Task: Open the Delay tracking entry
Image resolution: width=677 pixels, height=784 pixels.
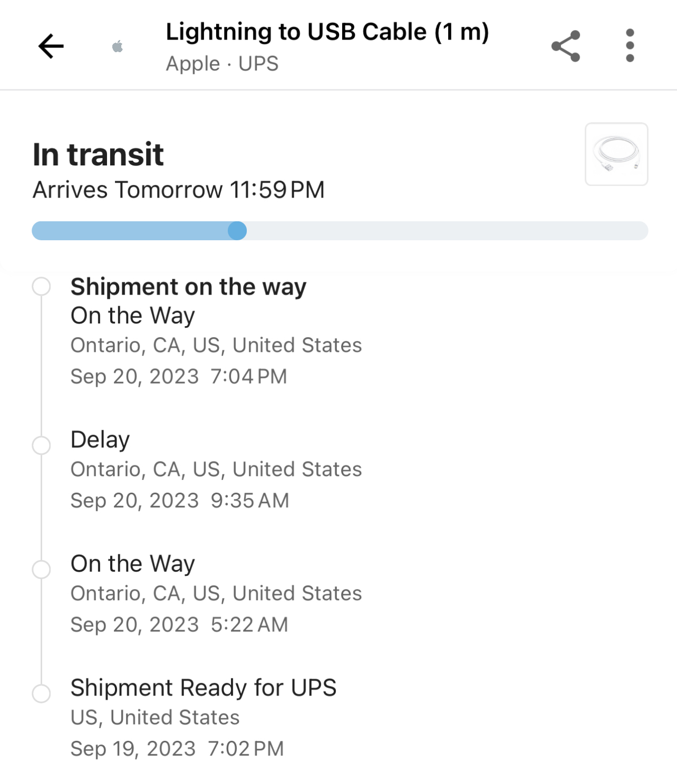Action: click(100, 439)
